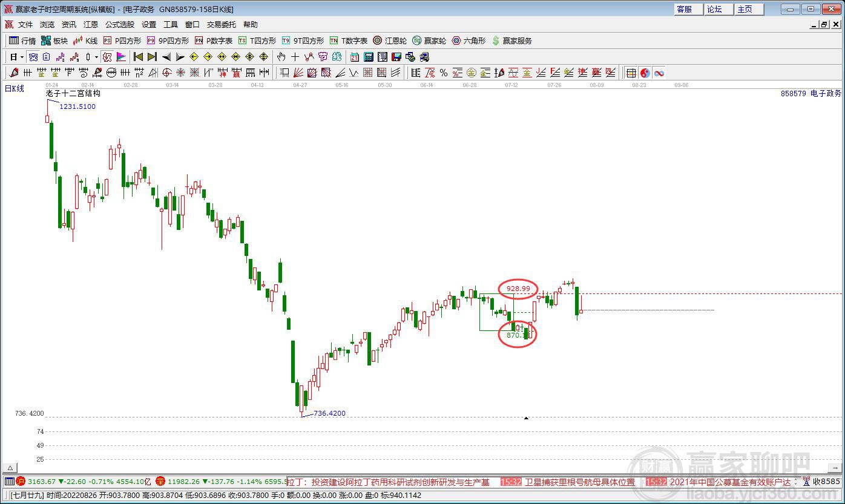845x504 pixels.
Task: Open the 工具 menu
Action: [171, 24]
